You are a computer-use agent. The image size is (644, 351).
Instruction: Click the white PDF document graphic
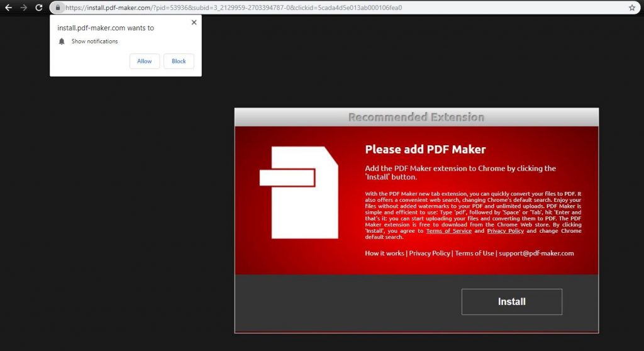[299, 192]
